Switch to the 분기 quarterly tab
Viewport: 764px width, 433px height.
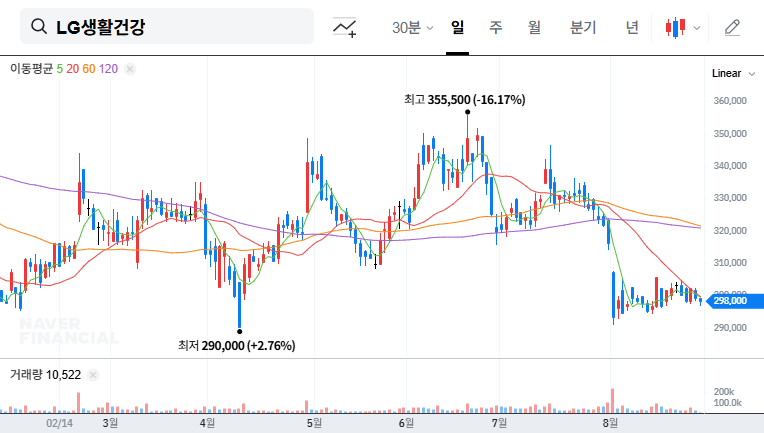pyautogui.click(x=583, y=27)
